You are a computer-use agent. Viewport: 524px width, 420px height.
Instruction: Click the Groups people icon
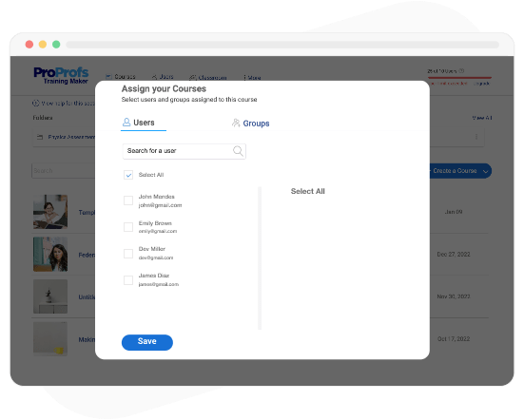pos(236,123)
